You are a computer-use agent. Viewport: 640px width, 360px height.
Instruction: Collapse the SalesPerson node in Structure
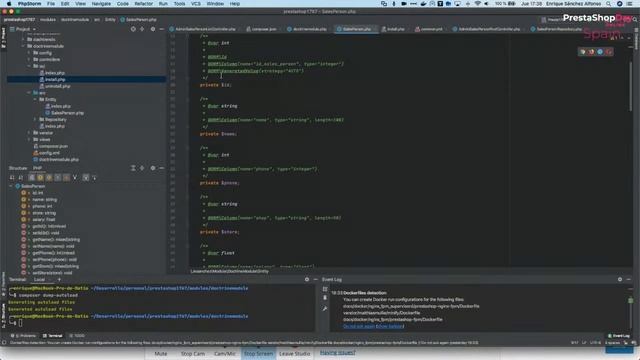tap(11, 186)
